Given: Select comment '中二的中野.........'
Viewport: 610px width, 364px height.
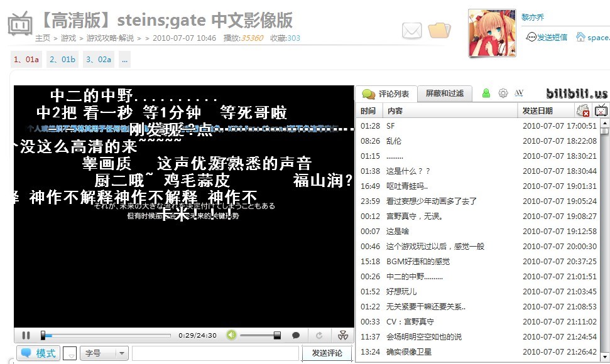Looking at the screenshot, I should [x=478, y=277].
